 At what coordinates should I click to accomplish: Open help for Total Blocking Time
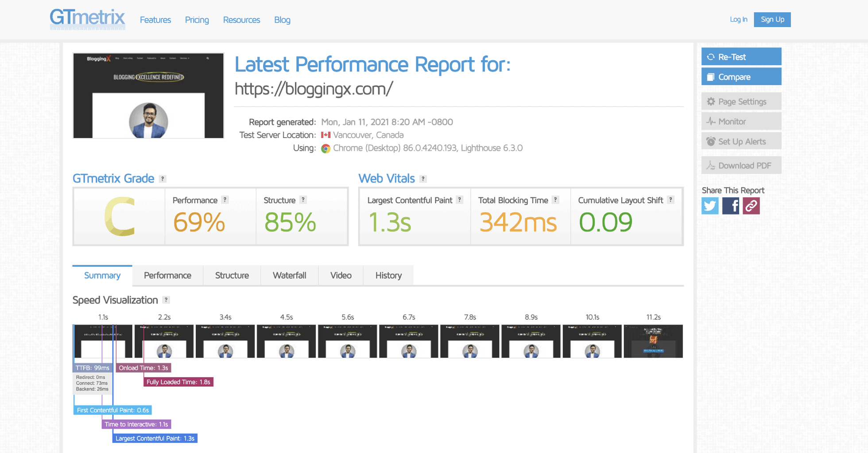click(x=555, y=200)
